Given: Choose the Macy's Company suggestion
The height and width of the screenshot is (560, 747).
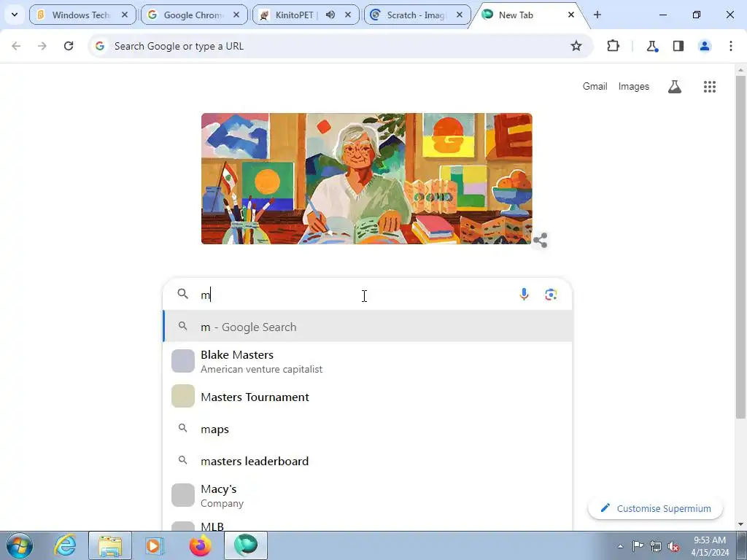Looking at the screenshot, I should [368, 496].
